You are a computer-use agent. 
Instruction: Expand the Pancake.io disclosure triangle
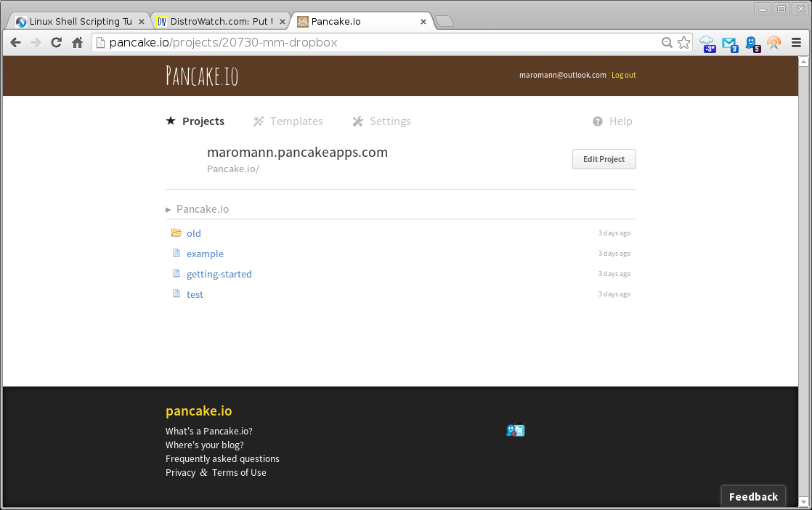tap(169, 210)
